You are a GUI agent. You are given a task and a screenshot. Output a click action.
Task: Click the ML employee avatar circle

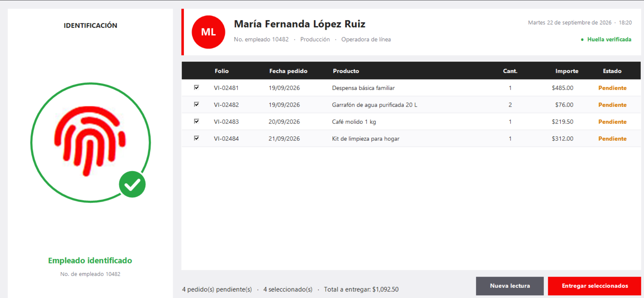click(x=208, y=32)
